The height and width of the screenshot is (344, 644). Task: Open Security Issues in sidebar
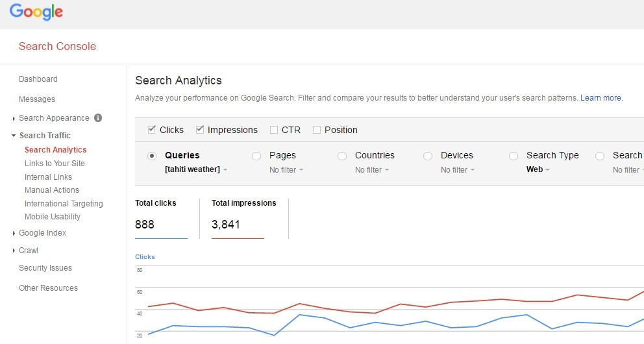click(45, 267)
